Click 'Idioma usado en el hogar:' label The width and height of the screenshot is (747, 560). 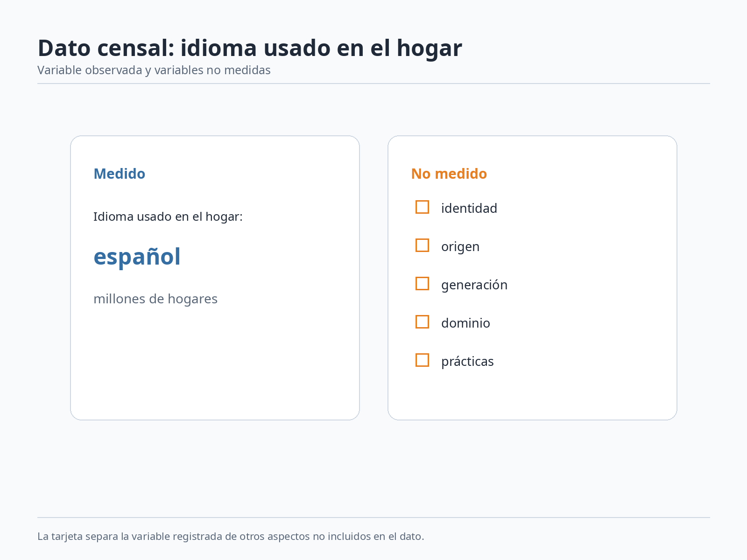[168, 217]
